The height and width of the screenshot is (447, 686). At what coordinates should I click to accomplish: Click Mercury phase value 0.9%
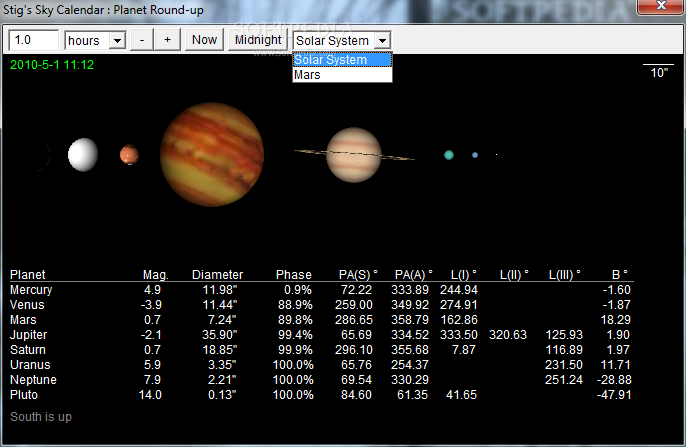298,290
